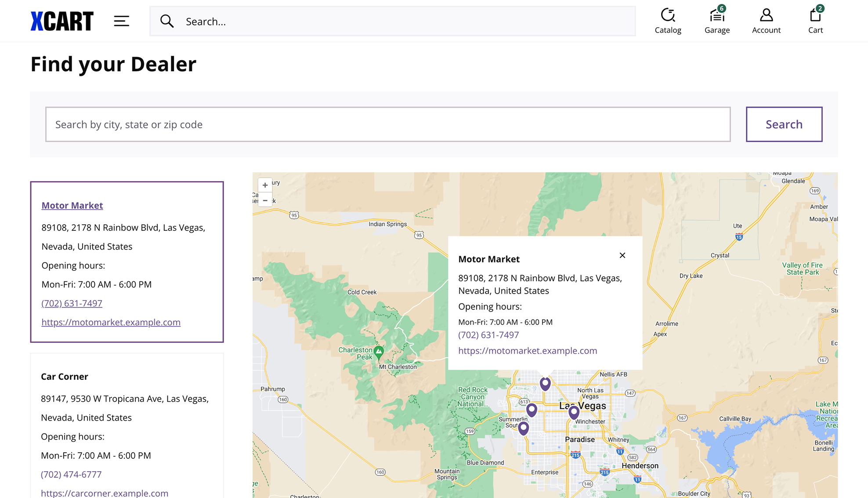Click map pin near Summerlin South

523,428
